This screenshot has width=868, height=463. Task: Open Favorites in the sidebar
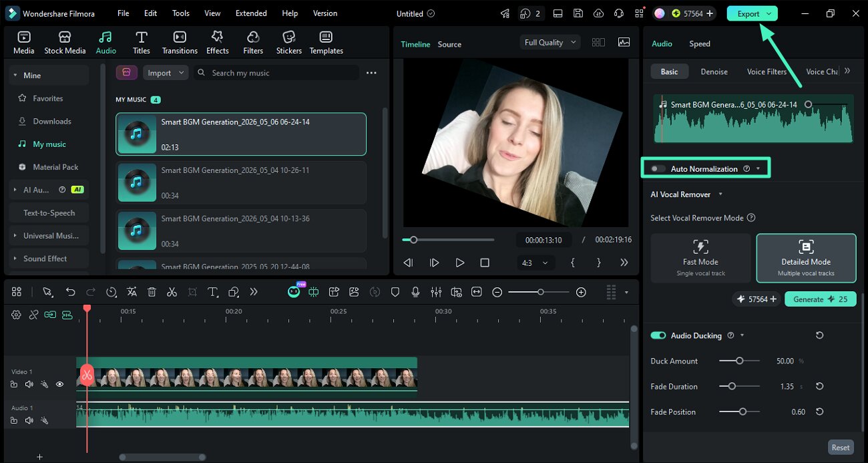pos(47,98)
